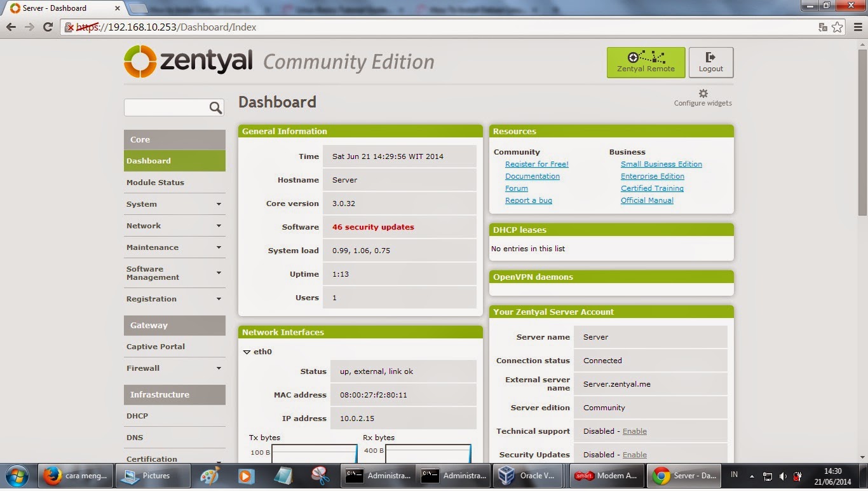The height and width of the screenshot is (491, 868).
Task: Switch to Firefox window in the taskbar
Action: point(77,476)
